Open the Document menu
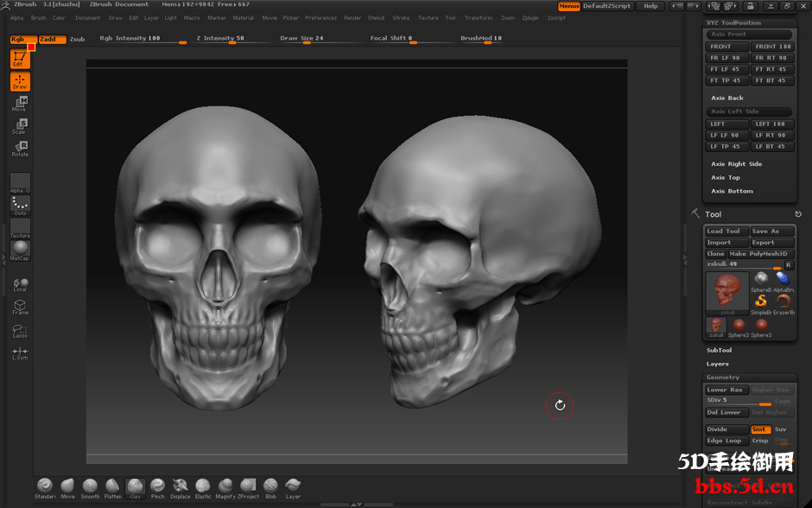 [x=87, y=17]
